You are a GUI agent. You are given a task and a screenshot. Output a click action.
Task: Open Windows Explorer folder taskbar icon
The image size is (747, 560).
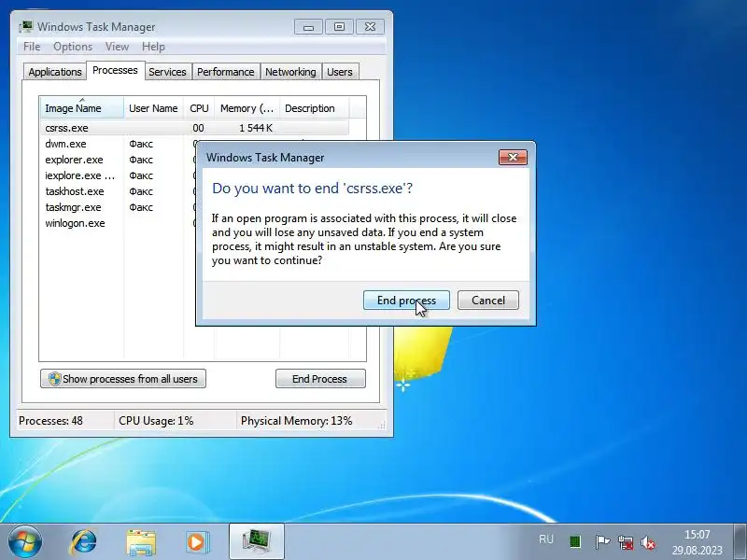pos(141,542)
